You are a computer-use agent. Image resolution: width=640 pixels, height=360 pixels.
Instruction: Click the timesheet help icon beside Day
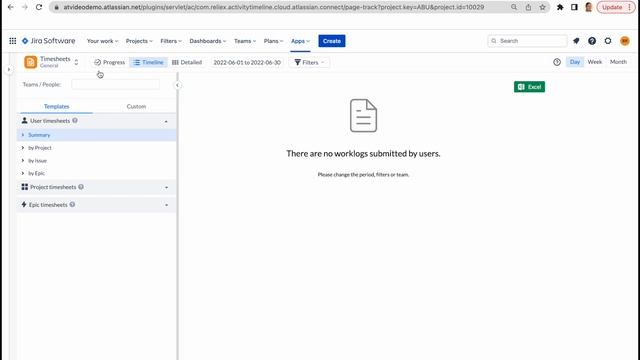click(557, 62)
